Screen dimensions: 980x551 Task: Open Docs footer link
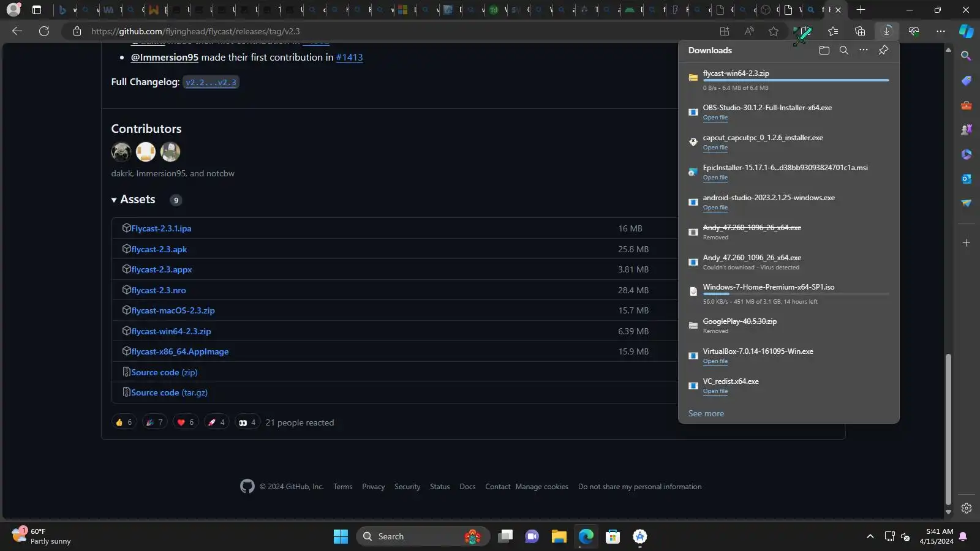[x=467, y=487]
